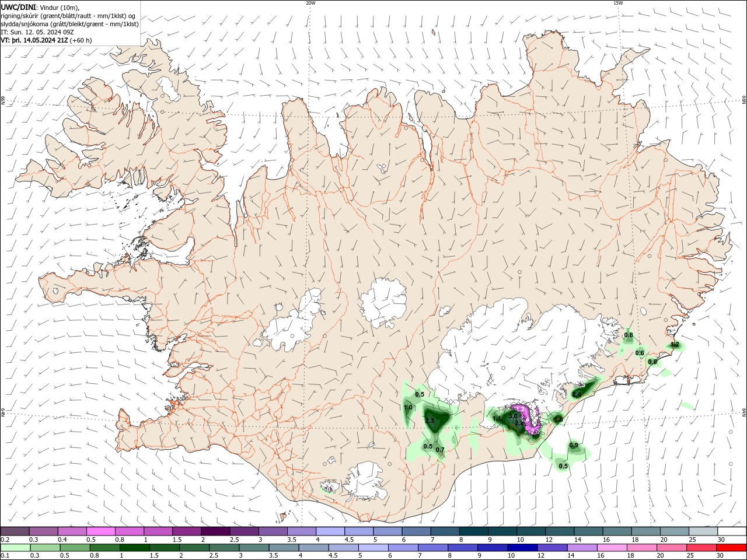Screen dimensions: 747x560
Task: Choose the hot pink 20 swatch in the bottom legend row
Action: [672, 548]
